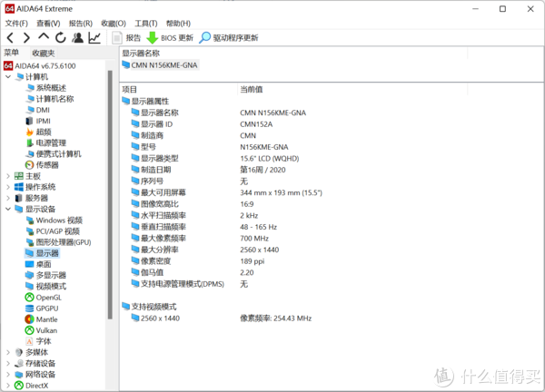
Task: Click the up-level arrow toolbar icon
Action: (x=44, y=36)
